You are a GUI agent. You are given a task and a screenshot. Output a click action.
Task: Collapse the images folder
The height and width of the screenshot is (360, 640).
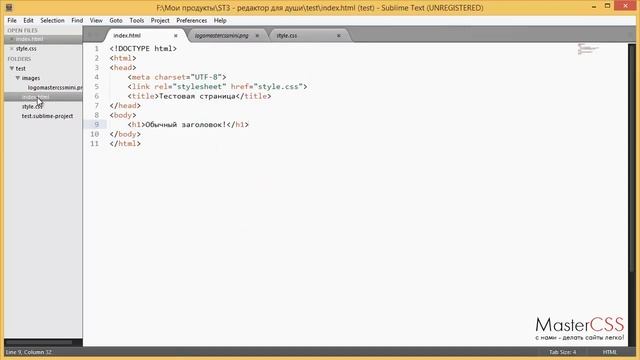click(18, 78)
